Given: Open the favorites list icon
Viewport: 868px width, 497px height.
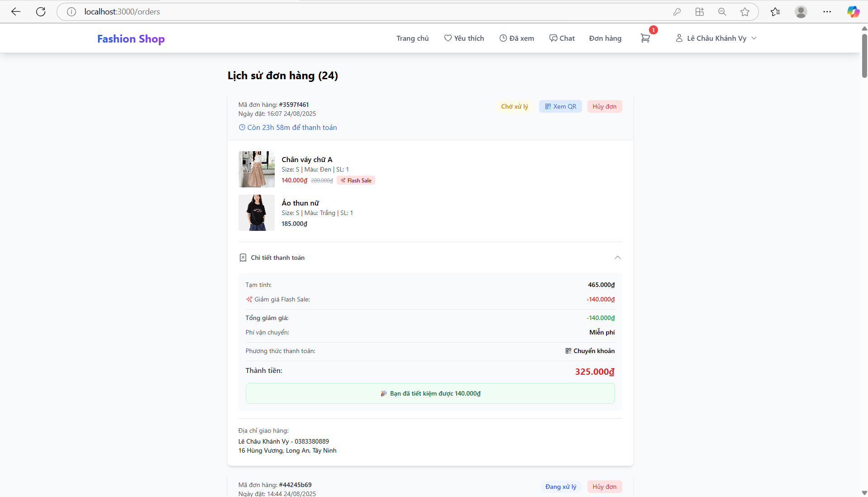Looking at the screenshot, I should [x=775, y=12].
